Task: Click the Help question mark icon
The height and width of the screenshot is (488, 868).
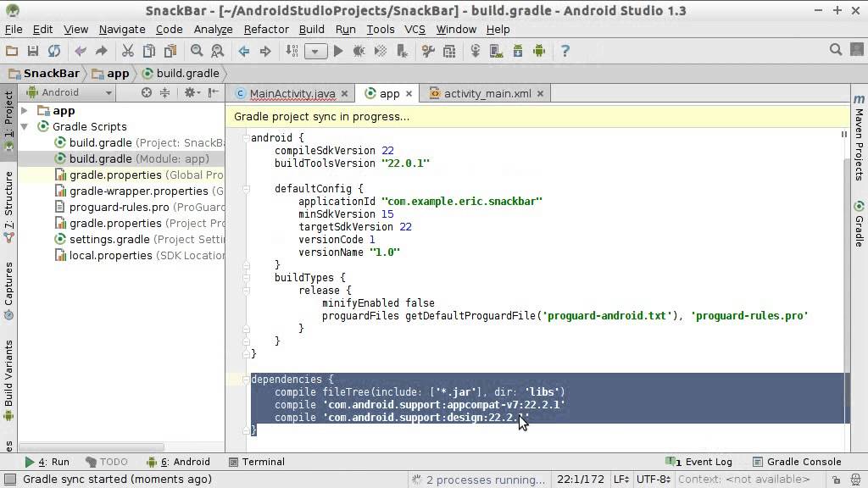Action: point(565,51)
